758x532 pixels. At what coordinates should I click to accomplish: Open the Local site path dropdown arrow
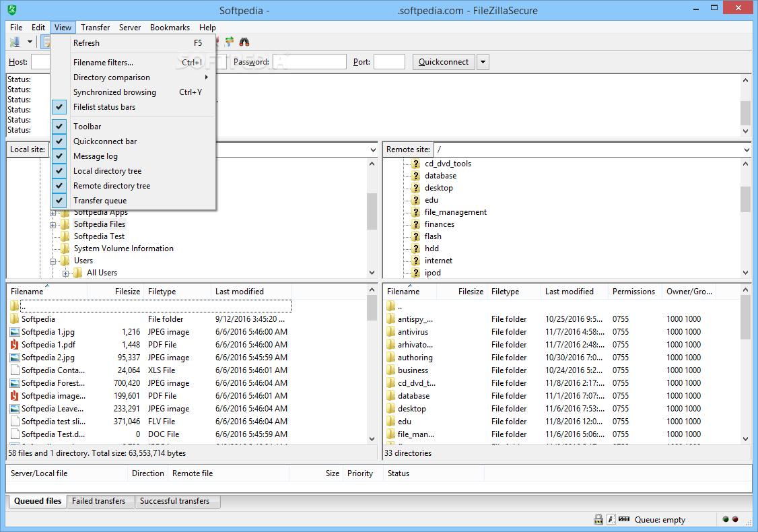[x=373, y=150]
